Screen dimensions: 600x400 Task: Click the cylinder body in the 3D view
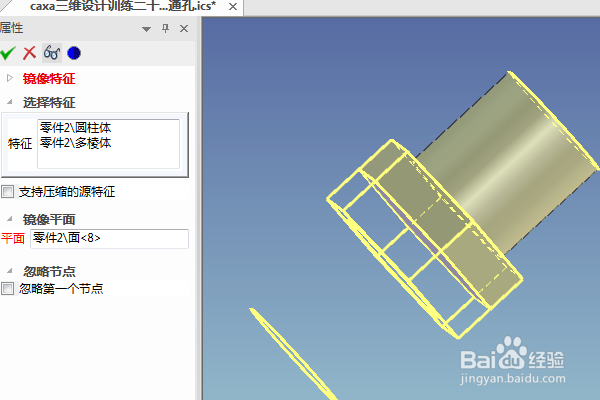(x=509, y=161)
